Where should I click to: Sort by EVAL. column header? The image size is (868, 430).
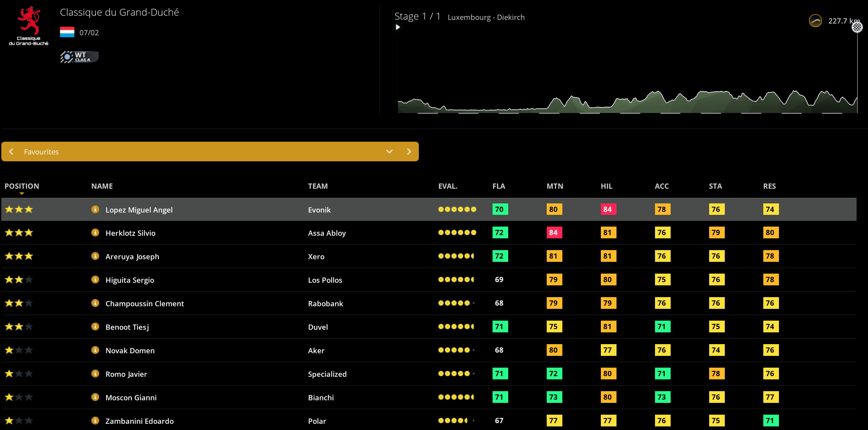448,186
